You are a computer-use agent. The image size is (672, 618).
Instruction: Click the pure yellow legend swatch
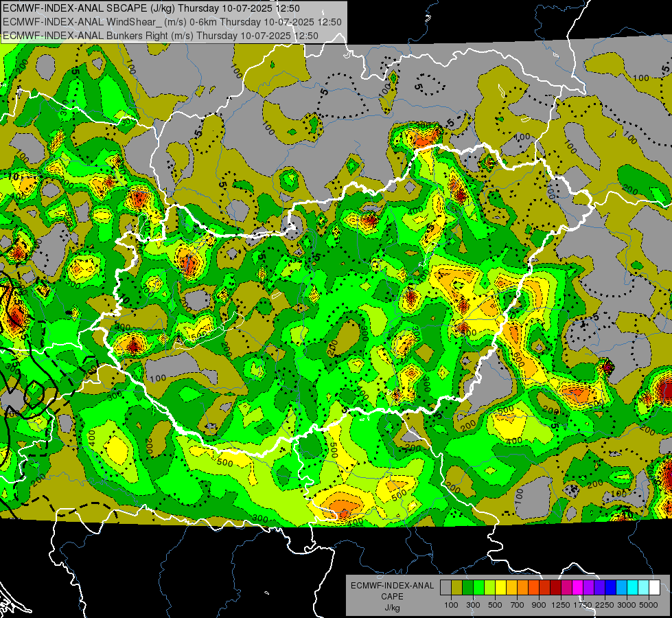[500, 587]
